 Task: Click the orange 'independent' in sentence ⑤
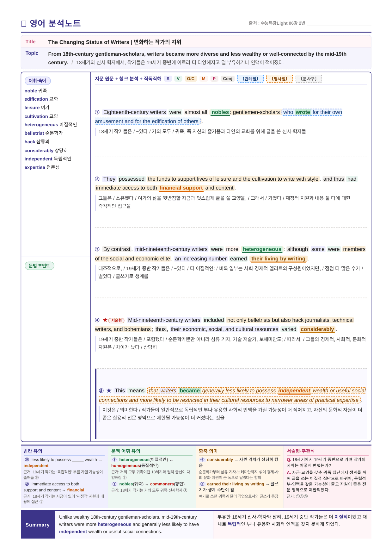(x=294, y=391)
